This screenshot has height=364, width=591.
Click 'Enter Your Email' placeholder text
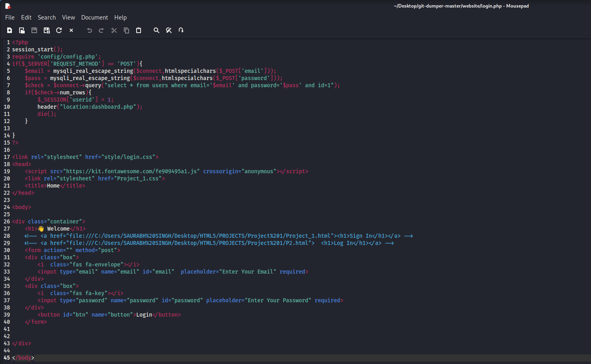(x=248, y=272)
